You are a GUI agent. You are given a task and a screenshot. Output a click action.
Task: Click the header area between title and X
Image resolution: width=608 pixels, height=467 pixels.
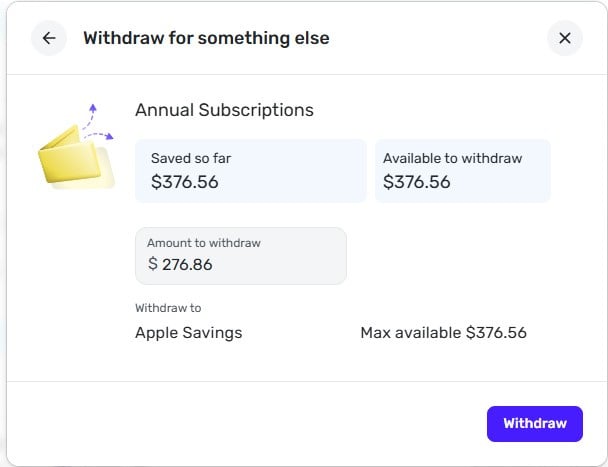[440, 39]
